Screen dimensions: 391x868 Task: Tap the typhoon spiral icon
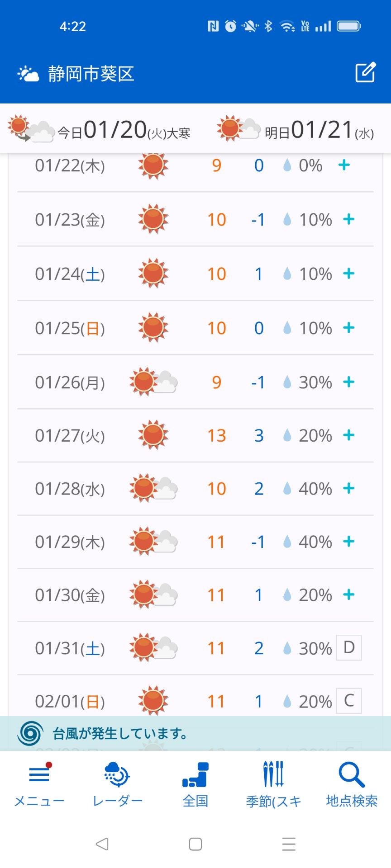[30, 733]
